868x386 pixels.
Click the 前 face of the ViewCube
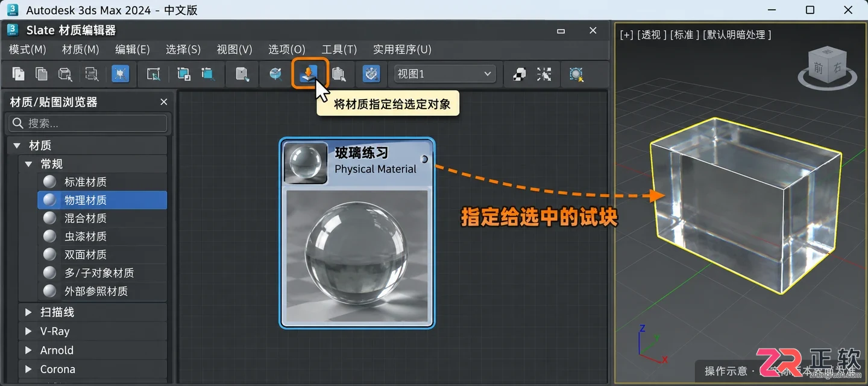pos(818,69)
